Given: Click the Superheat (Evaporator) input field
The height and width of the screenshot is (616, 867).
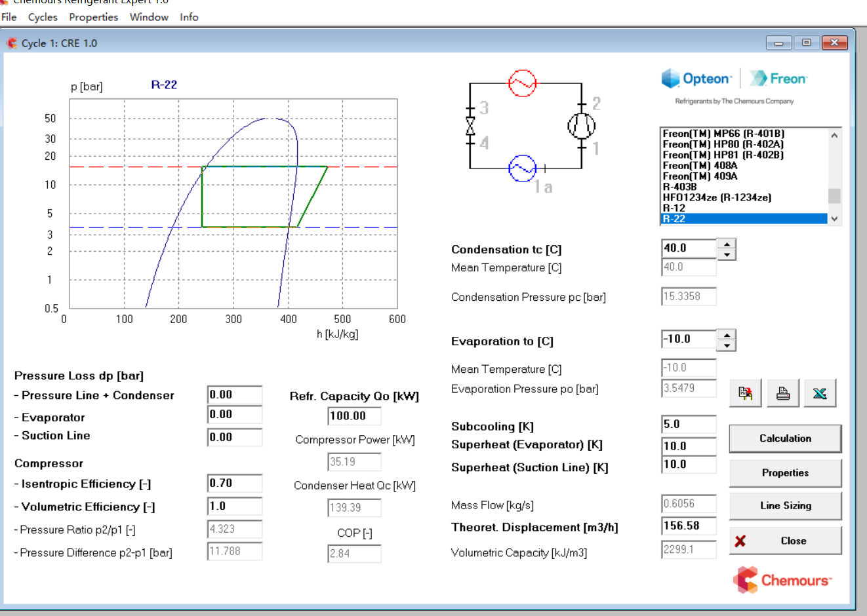Looking at the screenshot, I should [689, 446].
